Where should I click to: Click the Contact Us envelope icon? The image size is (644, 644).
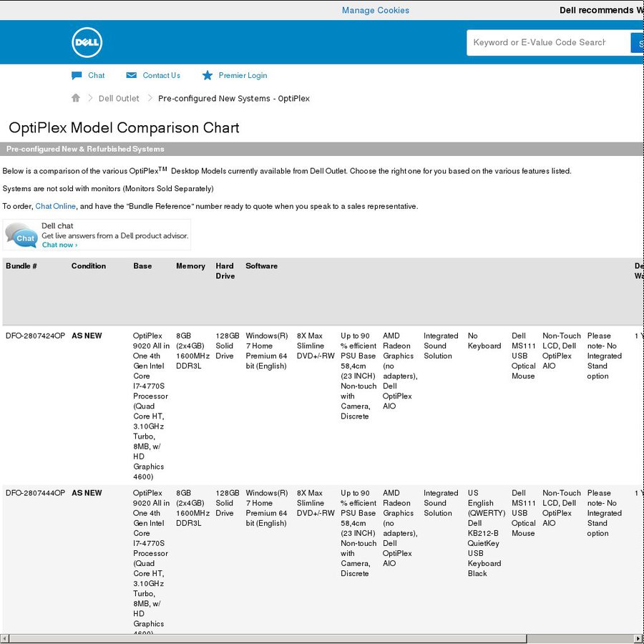click(x=132, y=75)
